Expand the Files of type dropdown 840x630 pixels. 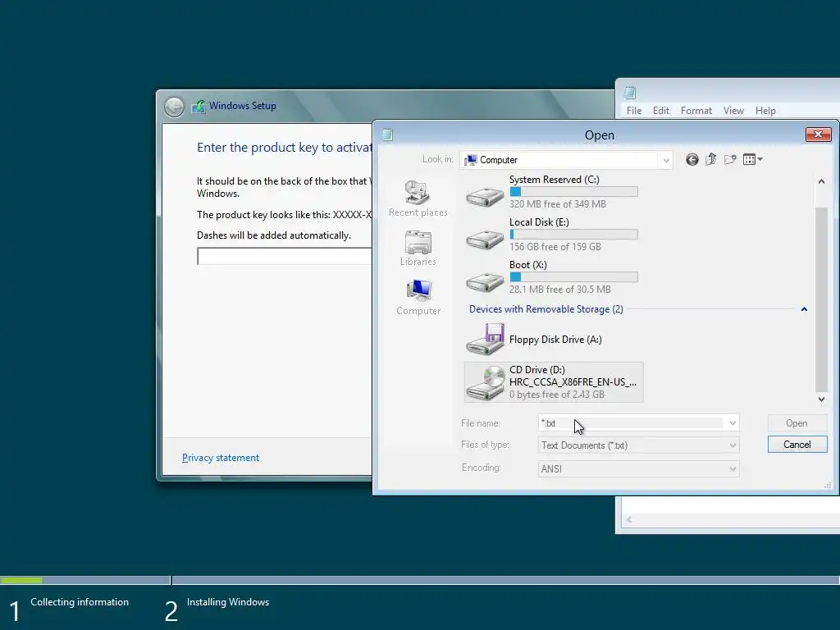click(733, 445)
